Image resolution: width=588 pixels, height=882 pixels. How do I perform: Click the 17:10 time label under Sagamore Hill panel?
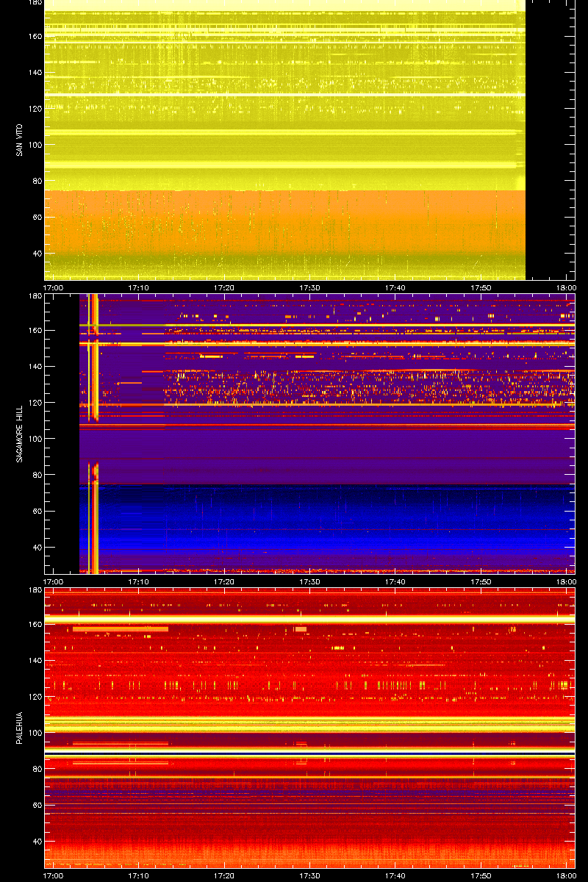click(x=139, y=582)
